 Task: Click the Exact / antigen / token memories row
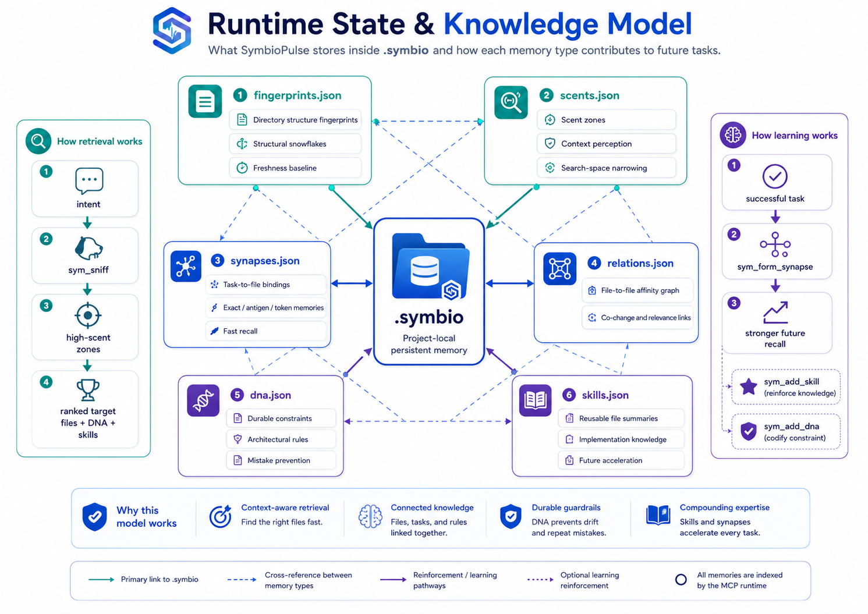[266, 308]
